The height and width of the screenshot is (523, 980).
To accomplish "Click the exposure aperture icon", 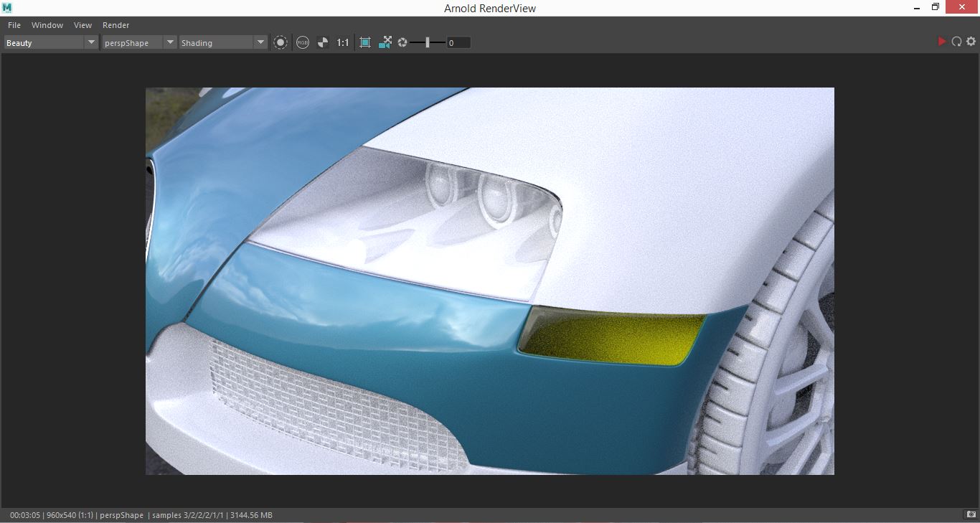I will coord(402,43).
